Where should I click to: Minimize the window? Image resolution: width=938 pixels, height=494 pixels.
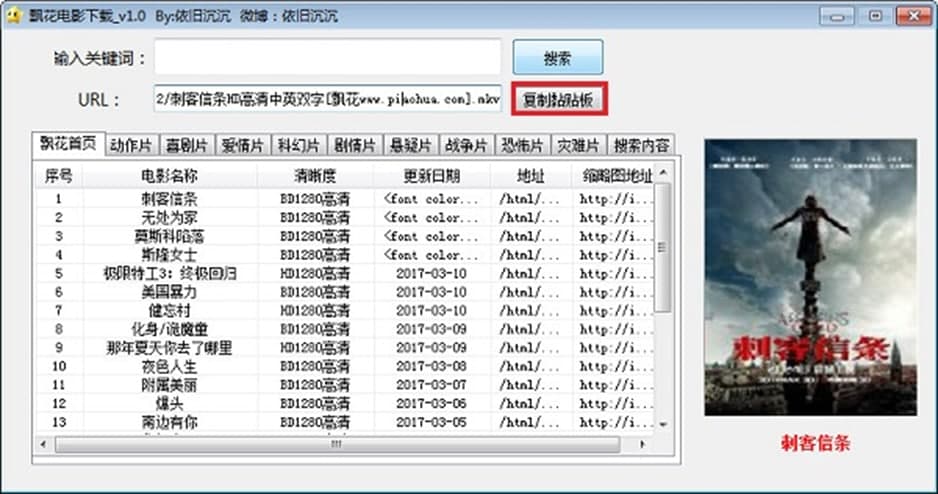pos(836,16)
